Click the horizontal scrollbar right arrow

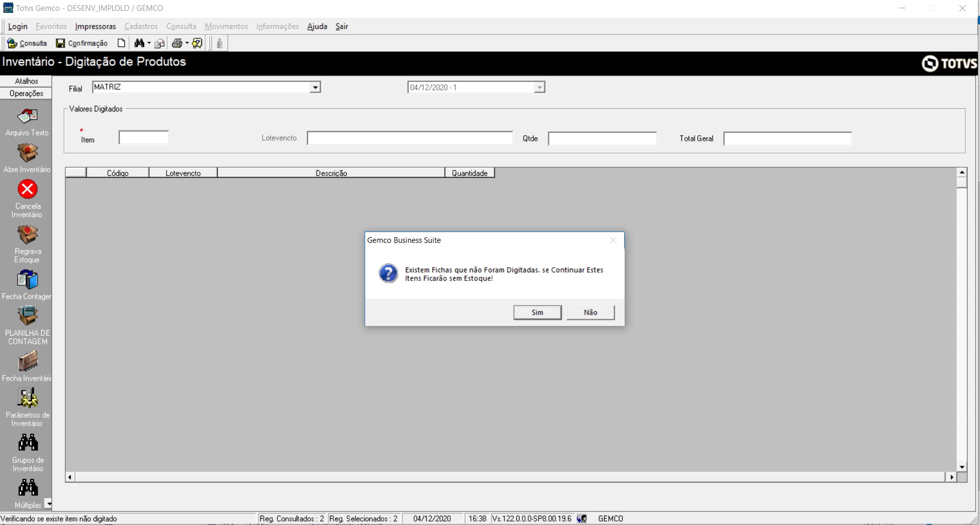pos(952,478)
